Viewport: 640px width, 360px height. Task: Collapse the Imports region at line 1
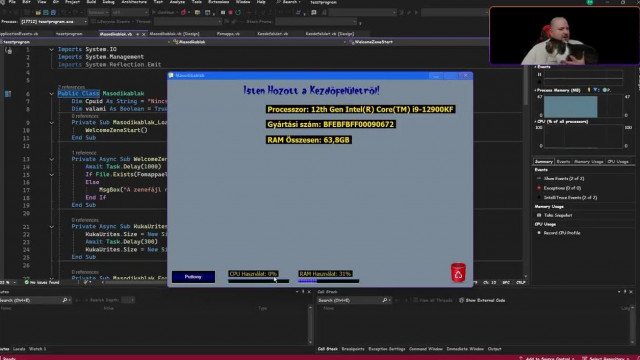(51, 49)
